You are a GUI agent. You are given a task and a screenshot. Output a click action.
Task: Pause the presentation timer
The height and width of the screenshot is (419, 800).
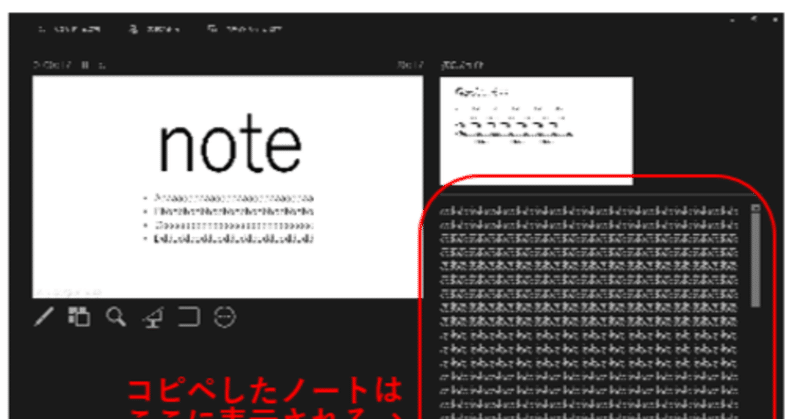tap(85, 65)
